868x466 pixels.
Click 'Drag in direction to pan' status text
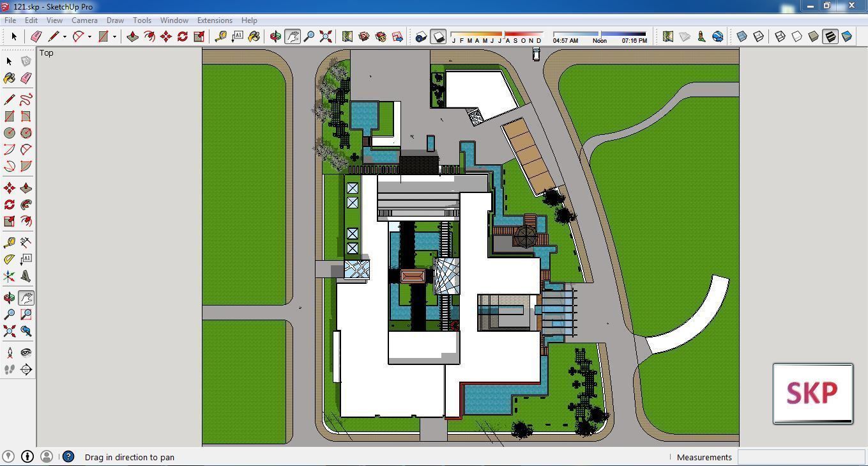pyautogui.click(x=130, y=457)
